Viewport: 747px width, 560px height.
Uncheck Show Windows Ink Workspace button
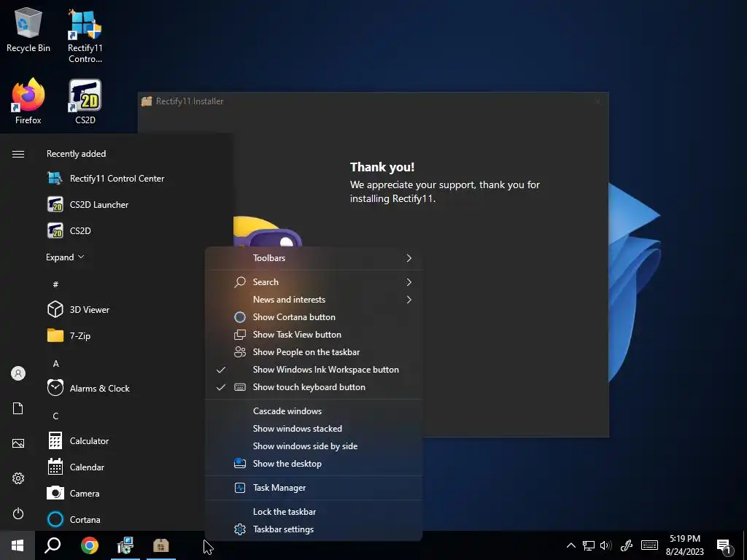tap(314, 370)
